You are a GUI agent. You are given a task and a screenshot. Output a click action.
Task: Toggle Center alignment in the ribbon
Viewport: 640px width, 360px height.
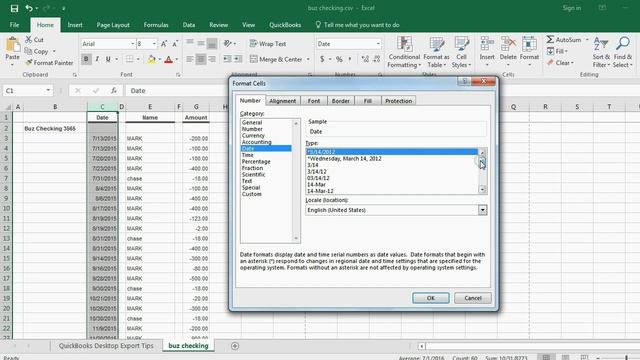click(201, 59)
